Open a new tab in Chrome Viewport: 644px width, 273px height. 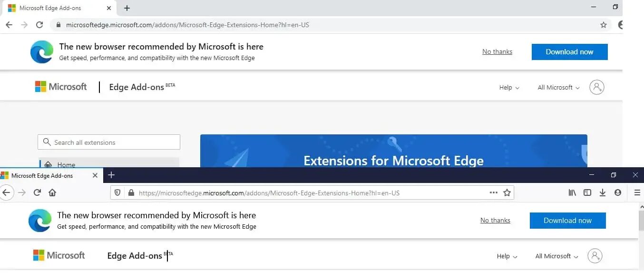pyautogui.click(x=127, y=8)
